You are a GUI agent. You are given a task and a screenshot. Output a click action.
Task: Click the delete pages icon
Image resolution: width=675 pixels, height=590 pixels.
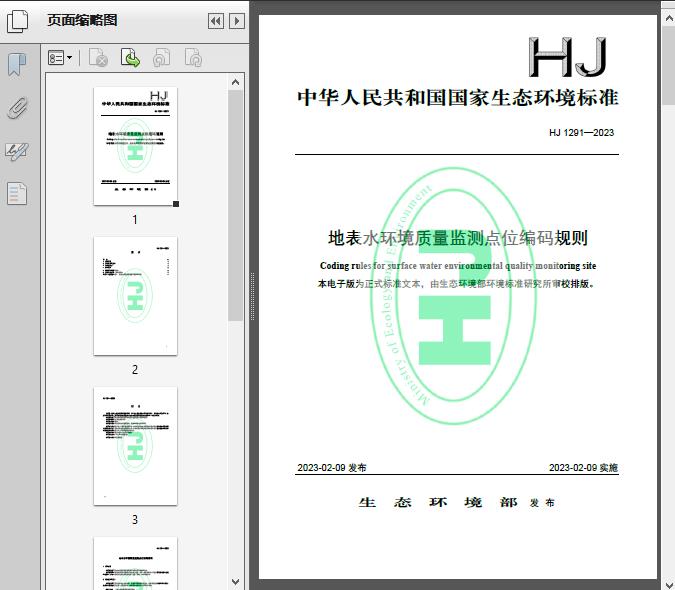[x=98, y=58]
